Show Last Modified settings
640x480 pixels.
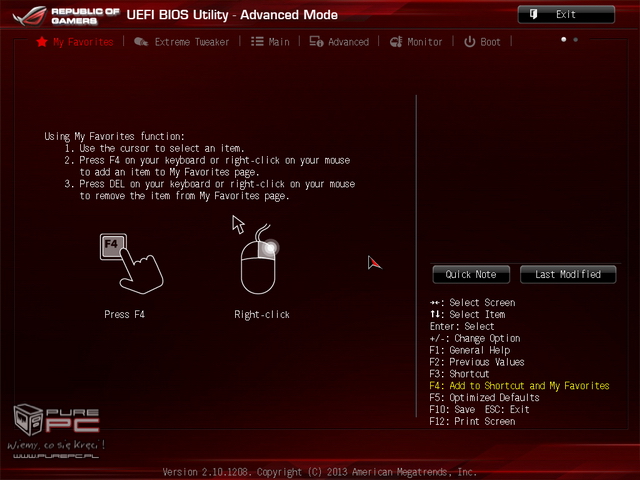click(x=568, y=274)
